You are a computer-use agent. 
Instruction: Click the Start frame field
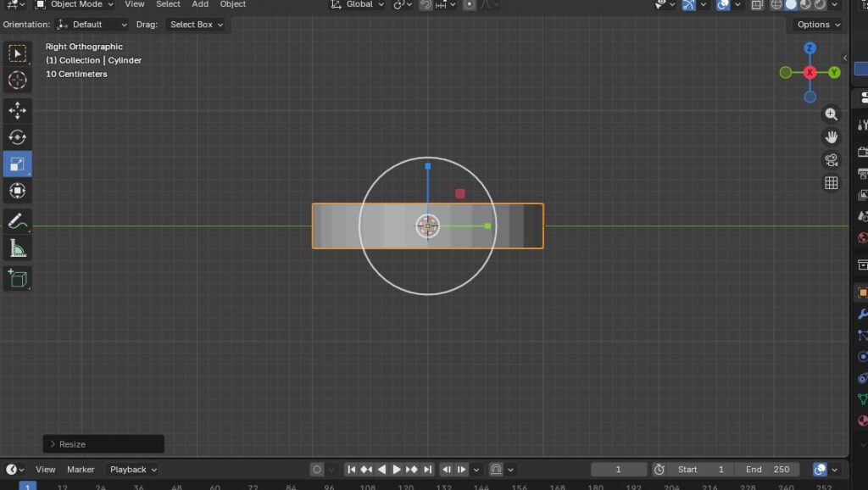tap(699, 470)
